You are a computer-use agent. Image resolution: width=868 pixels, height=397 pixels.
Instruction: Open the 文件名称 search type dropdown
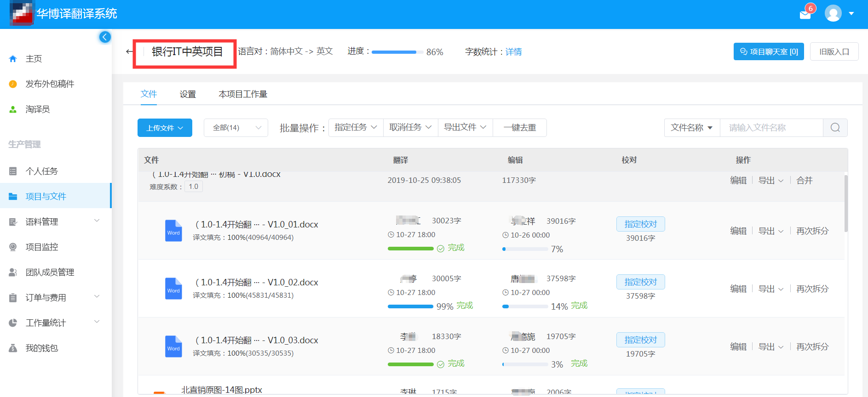tap(691, 128)
